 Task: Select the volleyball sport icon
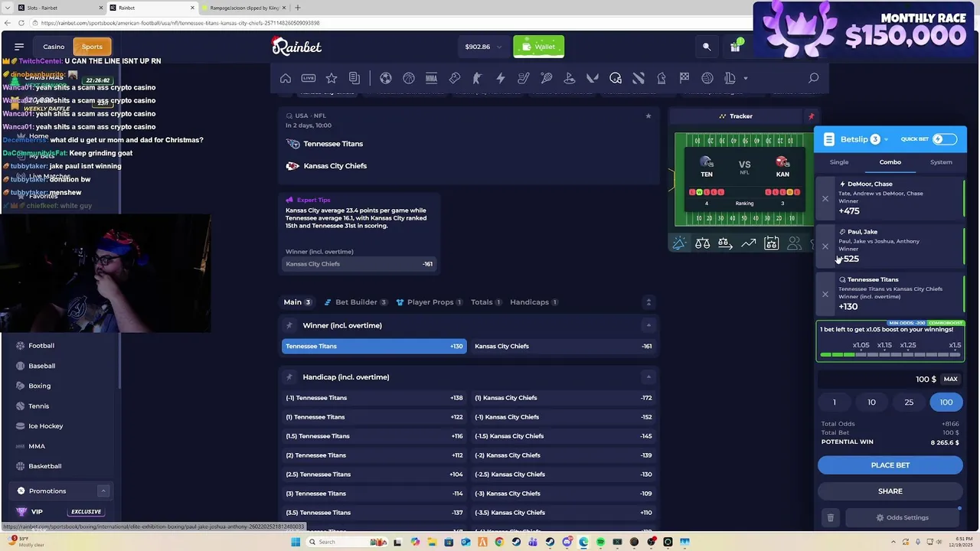pos(707,78)
